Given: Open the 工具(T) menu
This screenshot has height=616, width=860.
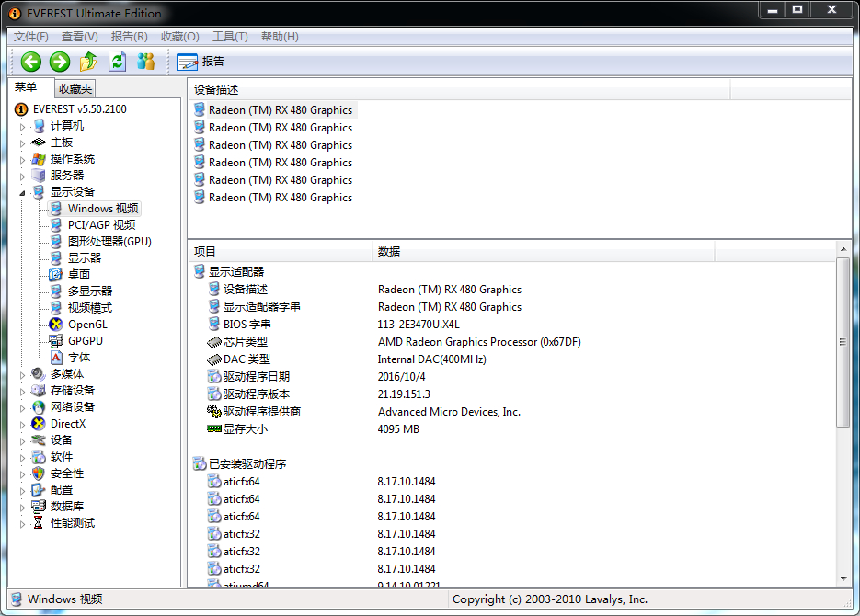Looking at the screenshot, I should [230, 37].
